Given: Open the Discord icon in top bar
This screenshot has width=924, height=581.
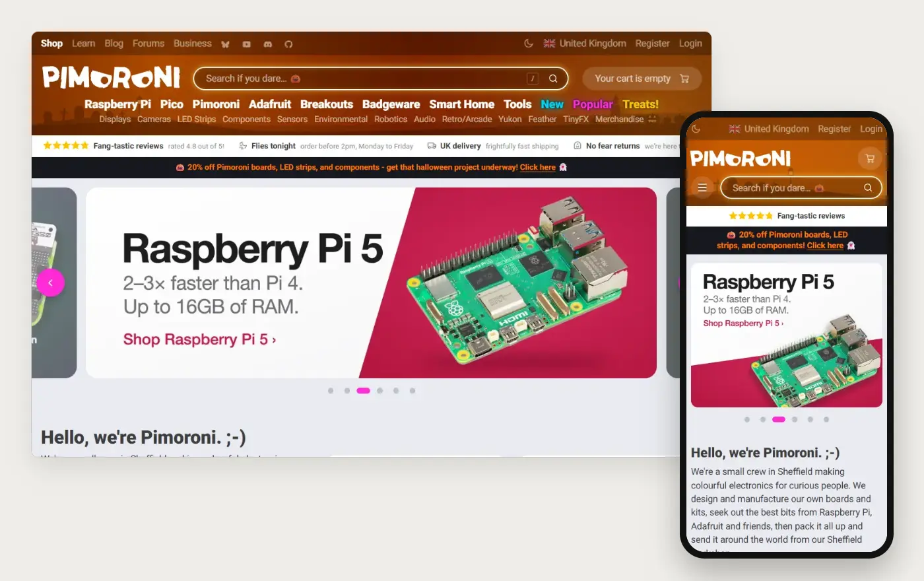Looking at the screenshot, I should (x=267, y=44).
